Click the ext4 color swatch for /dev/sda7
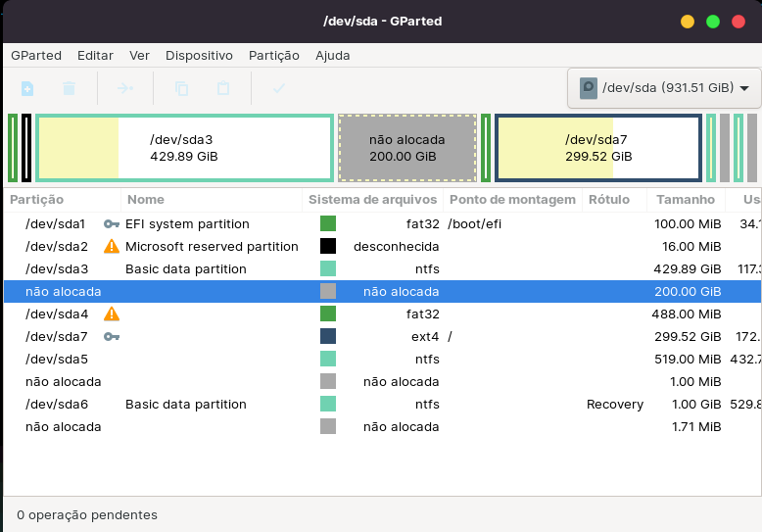The height and width of the screenshot is (532, 762). click(x=328, y=337)
